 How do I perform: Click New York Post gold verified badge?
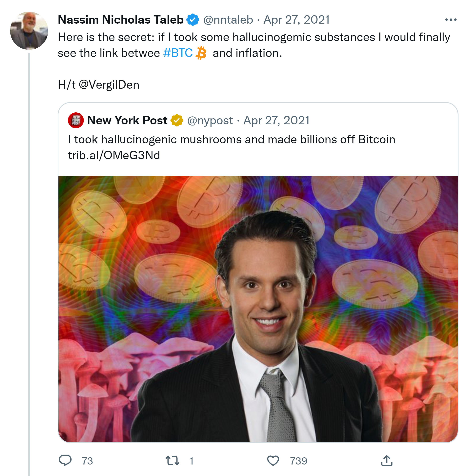tap(177, 120)
